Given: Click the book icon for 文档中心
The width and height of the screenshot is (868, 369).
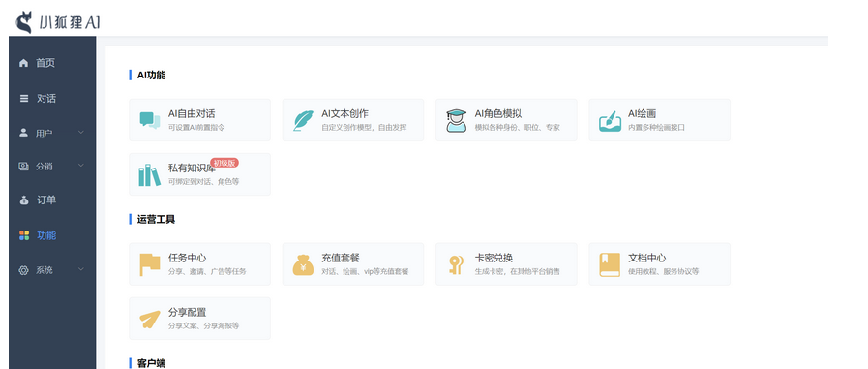Looking at the screenshot, I should 610,264.
